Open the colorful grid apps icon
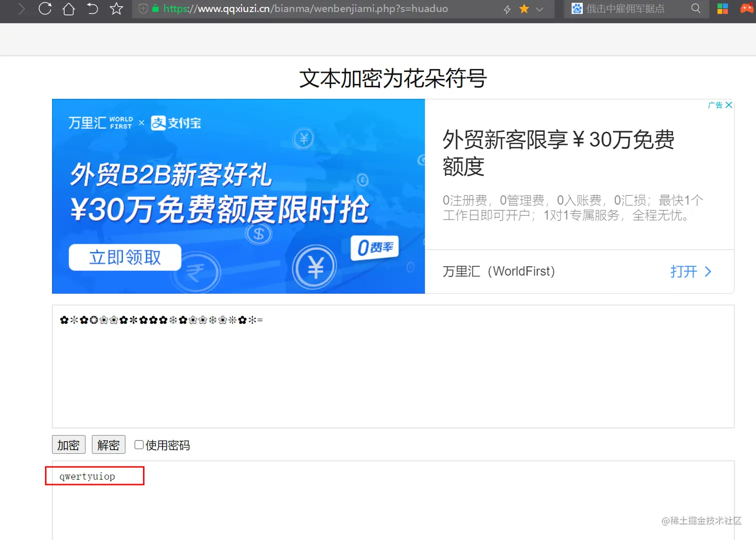The width and height of the screenshot is (756, 540). tap(722, 8)
